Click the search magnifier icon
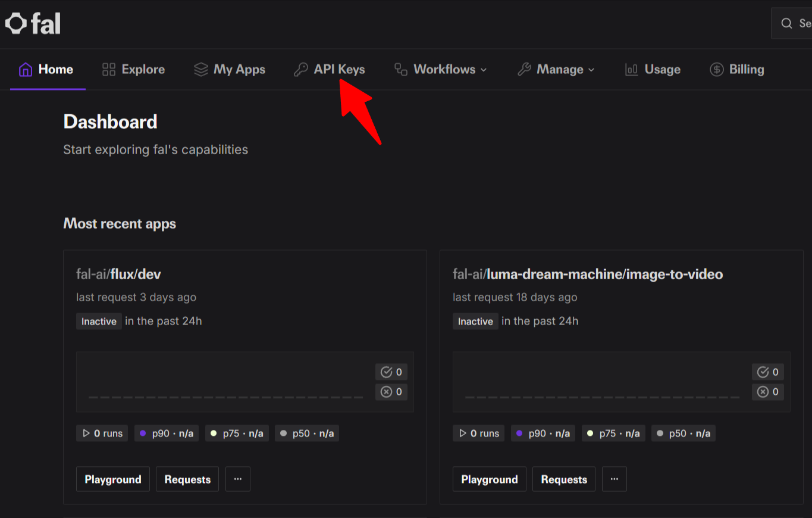The width and height of the screenshot is (812, 518). [x=786, y=23]
